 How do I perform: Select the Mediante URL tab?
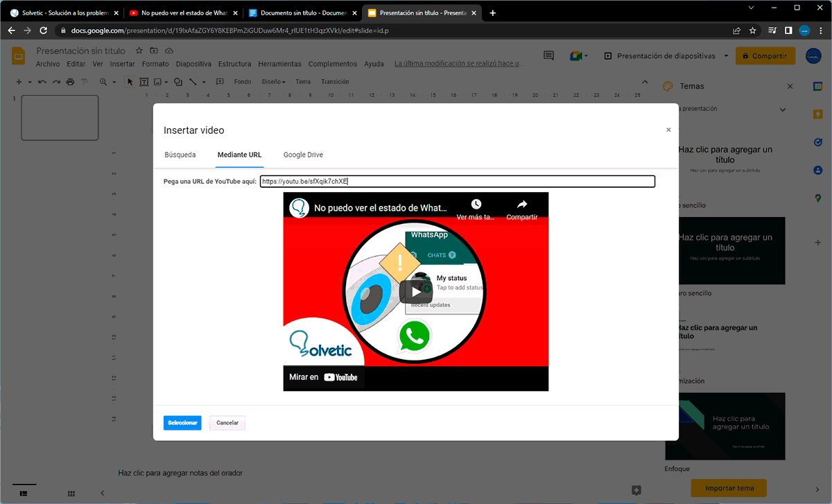pyautogui.click(x=239, y=155)
